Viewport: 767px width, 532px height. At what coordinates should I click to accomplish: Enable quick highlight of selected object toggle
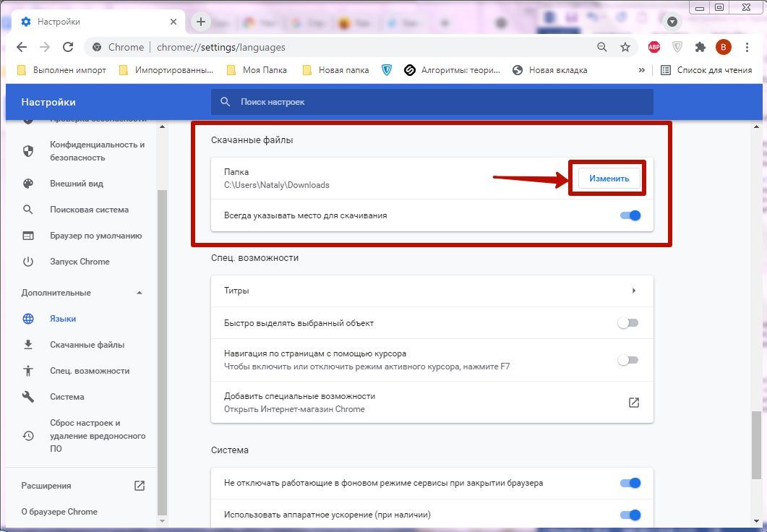(x=627, y=323)
